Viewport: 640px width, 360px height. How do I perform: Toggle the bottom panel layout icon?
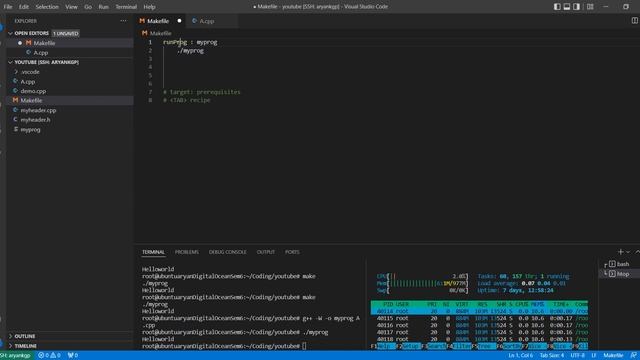coord(567,7)
